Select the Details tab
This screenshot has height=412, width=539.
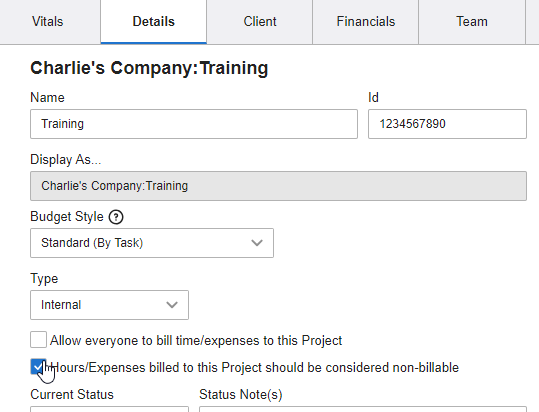(x=154, y=22)
